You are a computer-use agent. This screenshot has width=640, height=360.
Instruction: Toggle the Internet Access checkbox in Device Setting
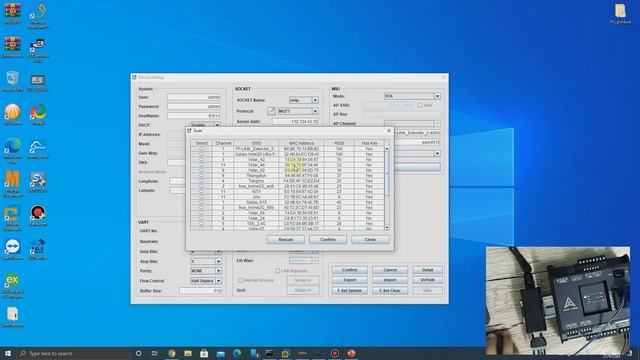coord(240,280)
